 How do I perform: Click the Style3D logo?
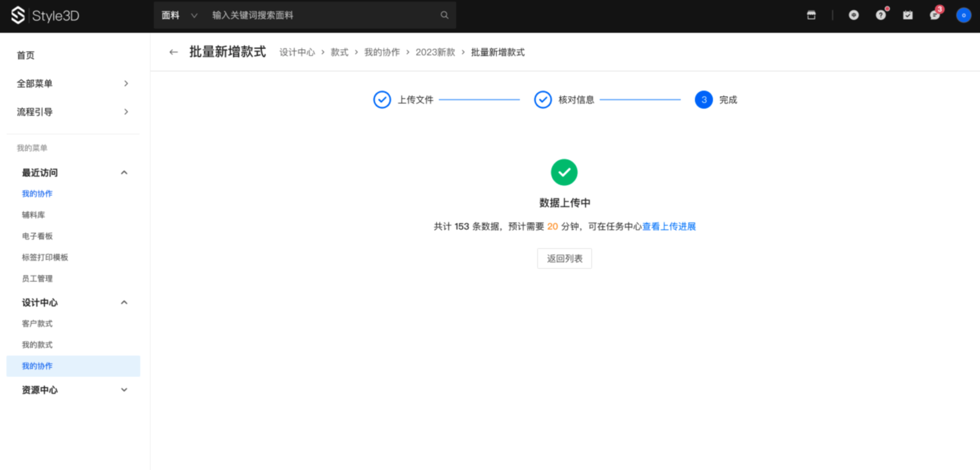(45, 16)
